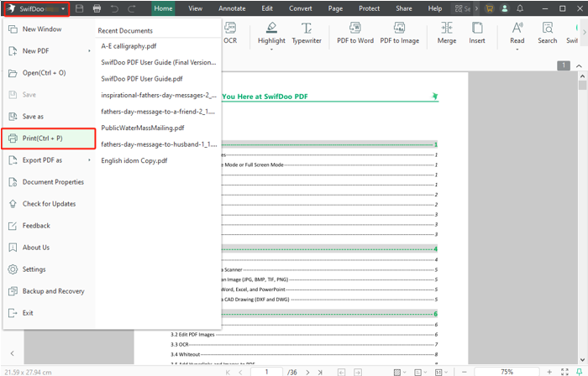This screenshot has height=376, width=588.
Task: Open recent SwifDoo PDF User Guide (Final Version
Action: [x=158, y=63]
